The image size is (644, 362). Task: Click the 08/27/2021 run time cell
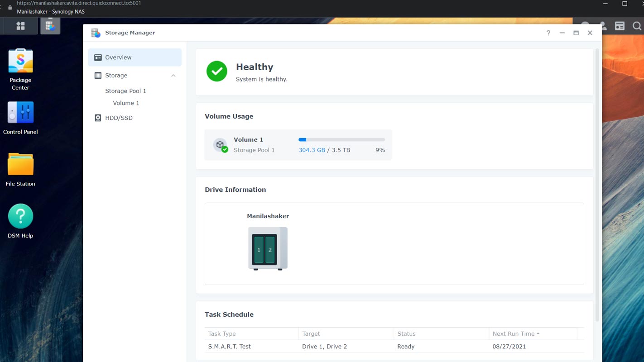[509, 347]
